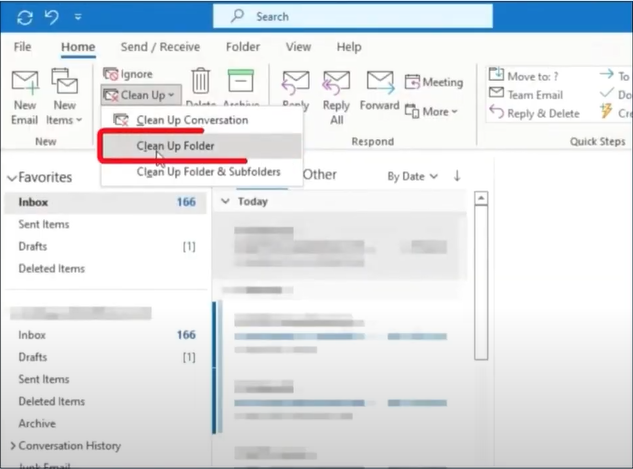Click into the Search box
The width and height of the screenshot is (633, 469).
pos(353,17)
